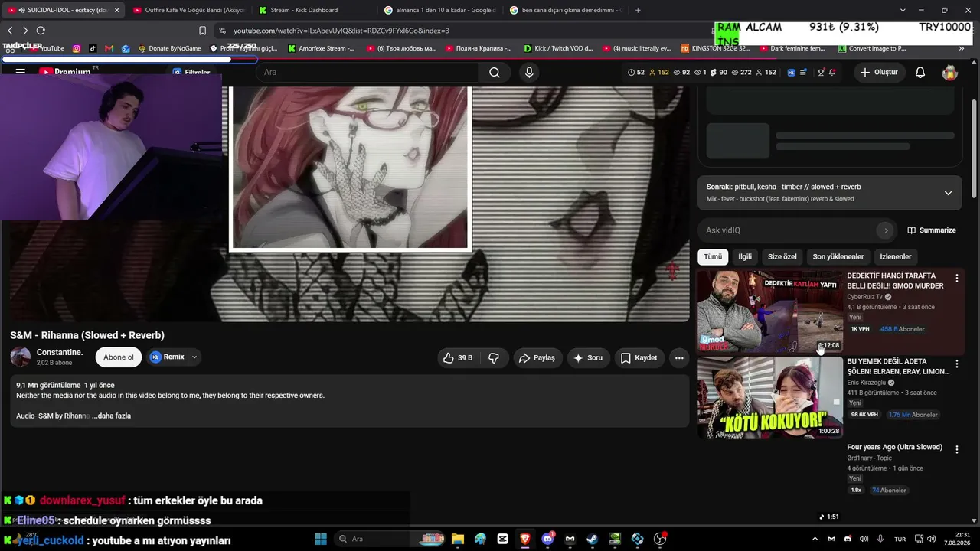Viewport: 980px width, 551px height.
Task: Expand description with '...daha fazla'
Action: coord(112,416)
